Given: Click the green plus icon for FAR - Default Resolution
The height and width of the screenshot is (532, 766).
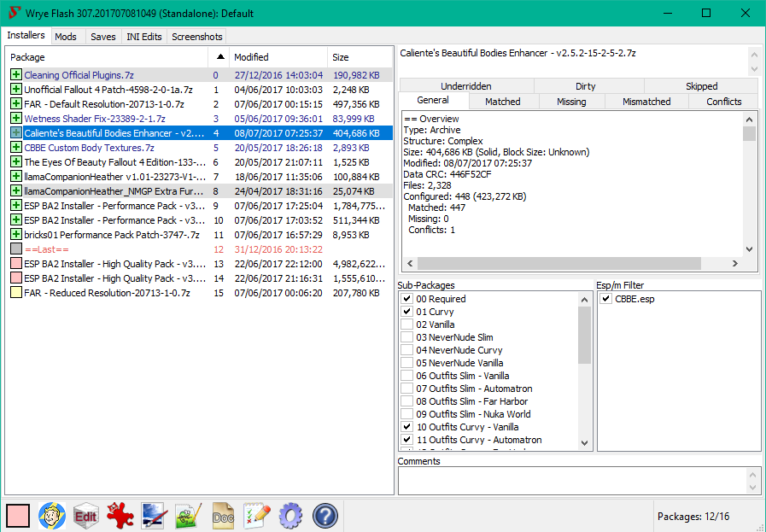Looking at the screenshot, I should (16, 104).
